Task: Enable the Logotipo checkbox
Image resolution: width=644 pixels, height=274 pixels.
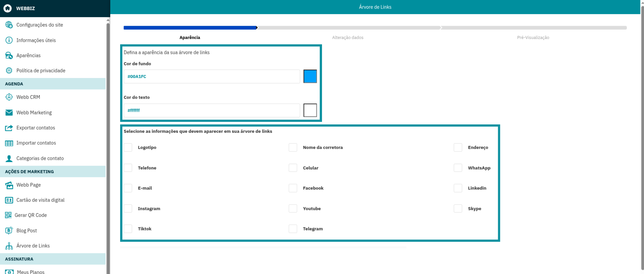Action: point(128,147)
